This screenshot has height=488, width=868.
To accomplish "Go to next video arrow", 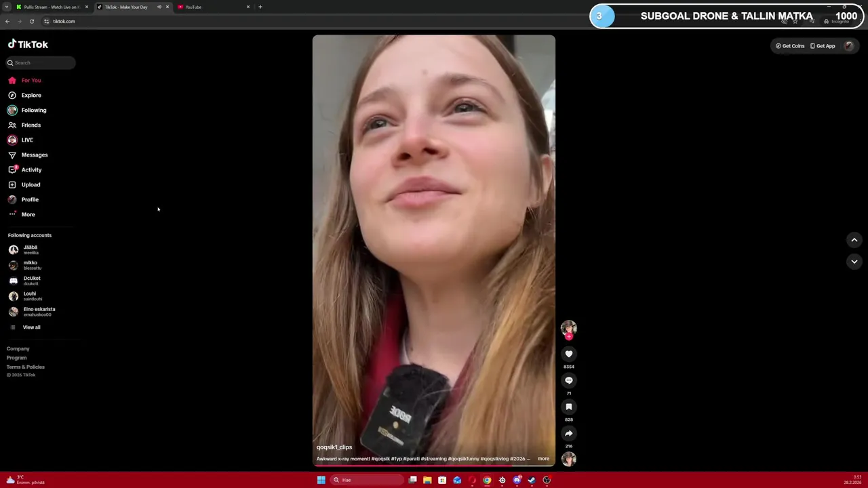I will coord(854,261).
